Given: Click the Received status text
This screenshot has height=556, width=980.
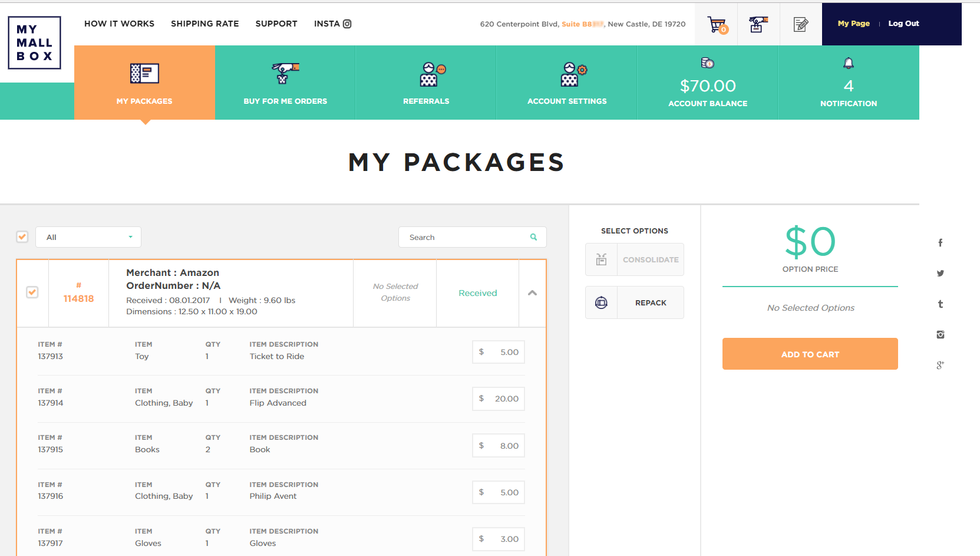Looking at the screenshot, I should 478,293.
